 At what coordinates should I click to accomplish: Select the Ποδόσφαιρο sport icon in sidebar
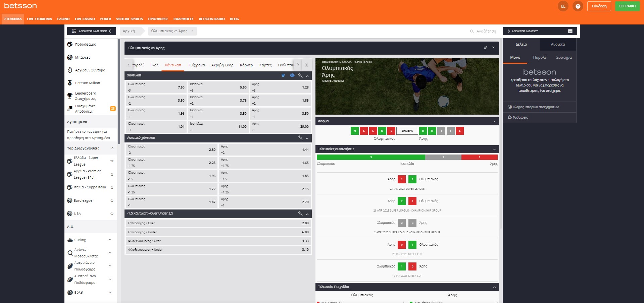click(70, 44)
